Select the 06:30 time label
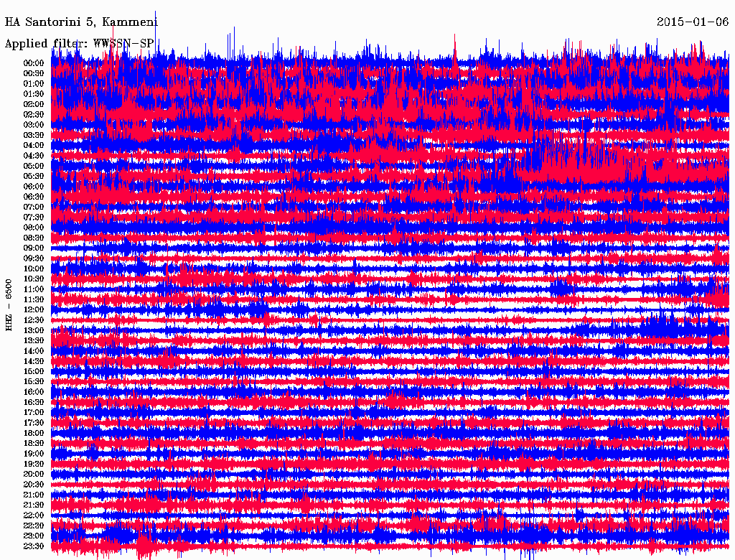 (34, 197)
